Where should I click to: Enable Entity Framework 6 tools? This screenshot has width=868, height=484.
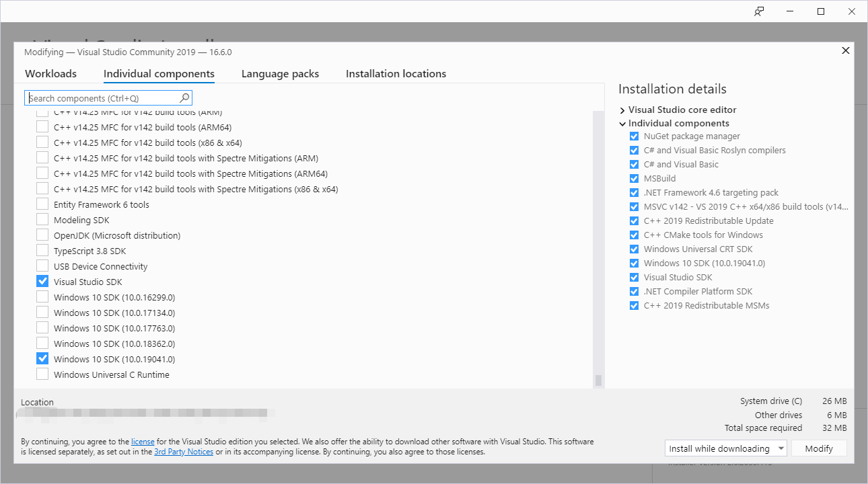[42, 204]
